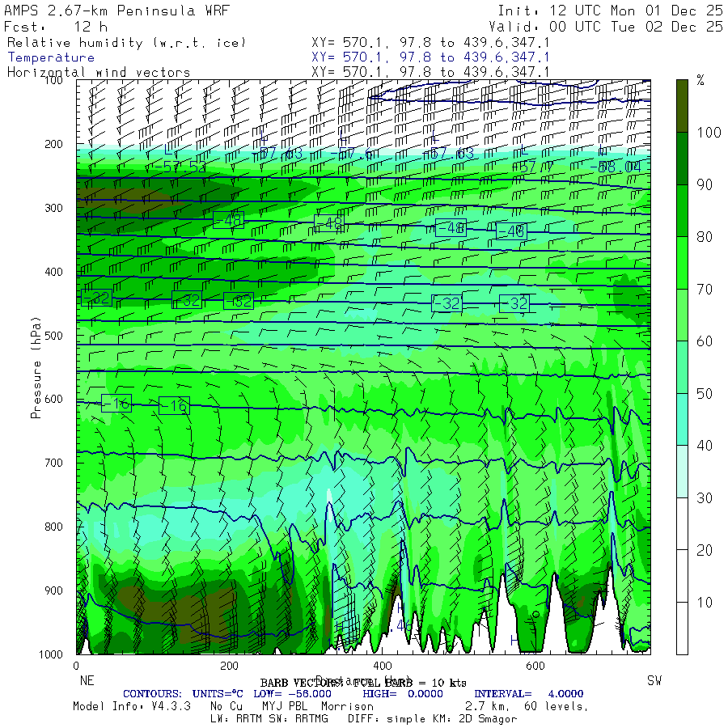
Task: Click the "Fcst: 12 h" forecast label
Action: click(56, 27)
